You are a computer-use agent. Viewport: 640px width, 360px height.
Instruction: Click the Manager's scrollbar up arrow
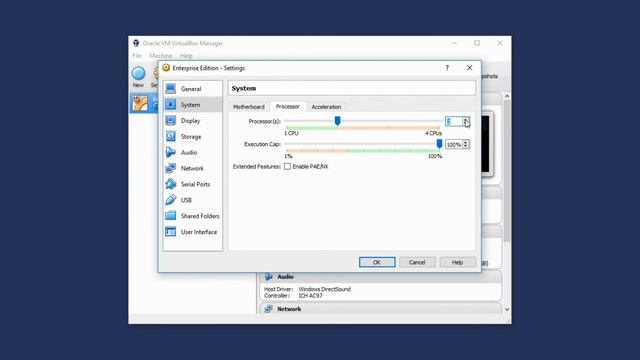click(x=507, y=97)
